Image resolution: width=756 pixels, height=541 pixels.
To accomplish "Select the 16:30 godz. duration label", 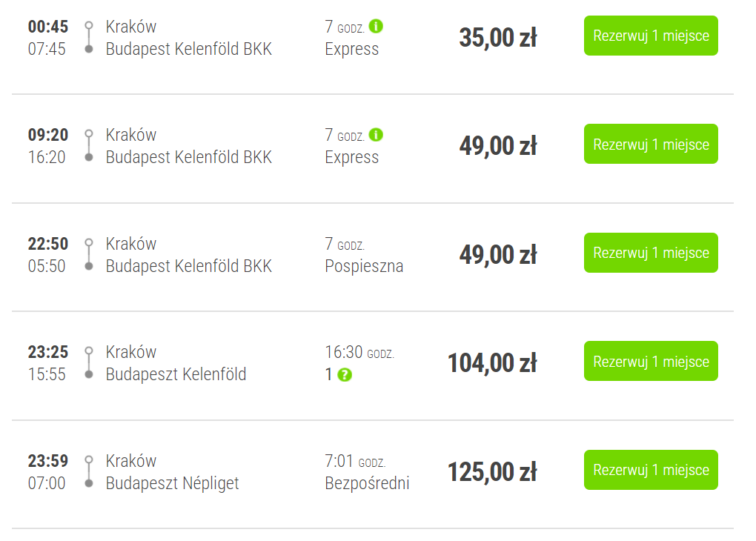I will coord(359,353).
